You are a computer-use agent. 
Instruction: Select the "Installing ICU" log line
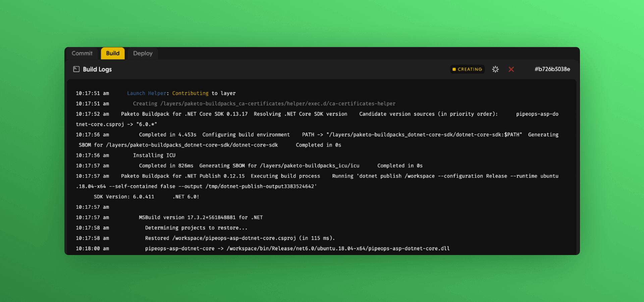point(154,155)
